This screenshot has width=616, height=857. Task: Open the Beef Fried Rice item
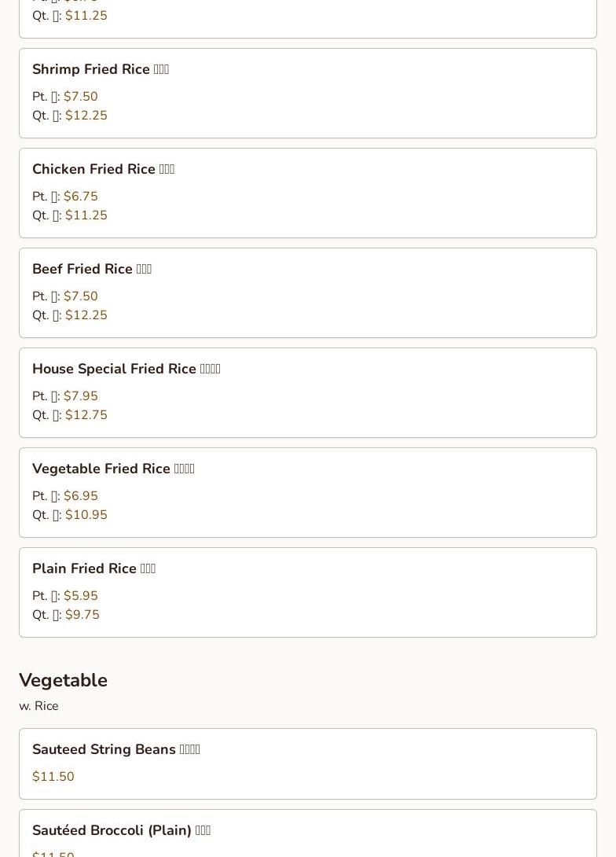point(307,293)
